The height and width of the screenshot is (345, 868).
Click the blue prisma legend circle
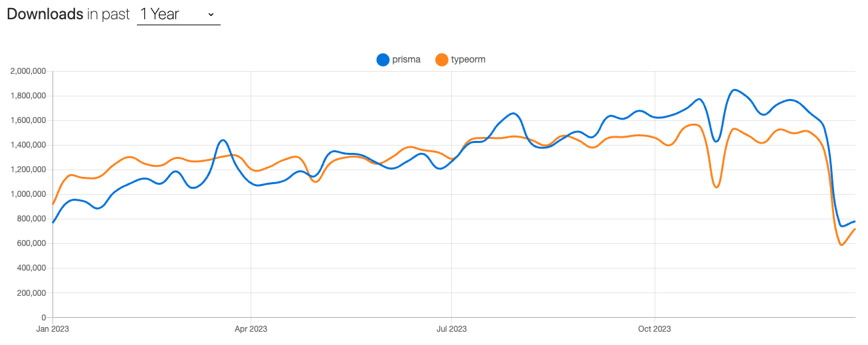383,60
